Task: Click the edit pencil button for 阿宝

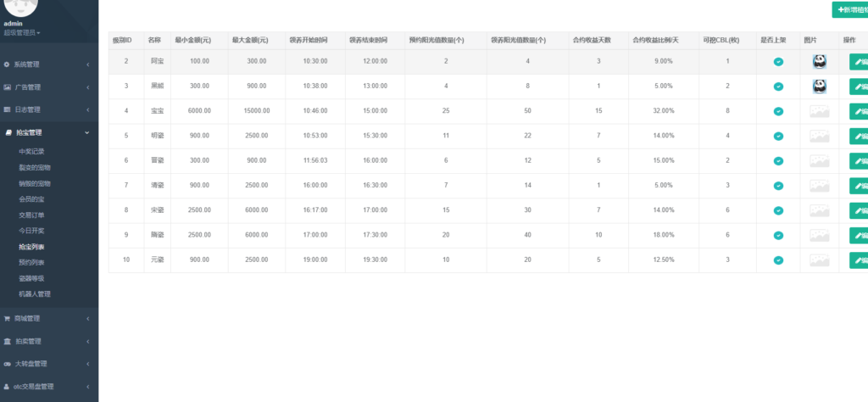Action: pos(858,62)
